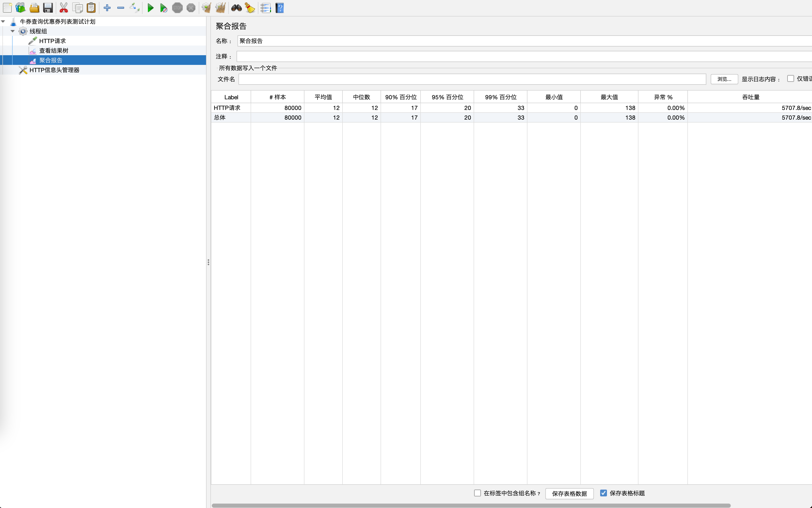Collapse the test plan root node
812x508 pixels.
click(3, 22)
